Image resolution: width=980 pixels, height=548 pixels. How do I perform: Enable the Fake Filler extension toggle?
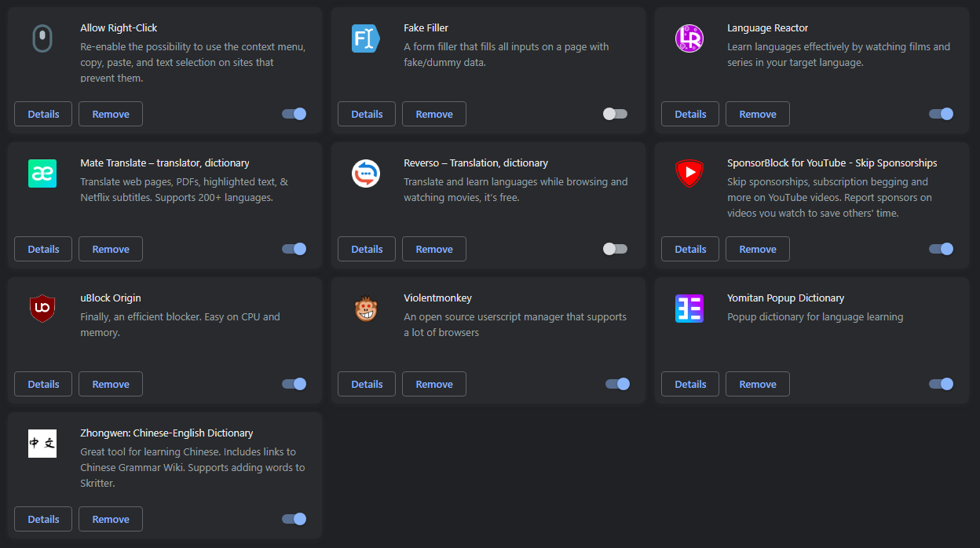pos(615,114)
